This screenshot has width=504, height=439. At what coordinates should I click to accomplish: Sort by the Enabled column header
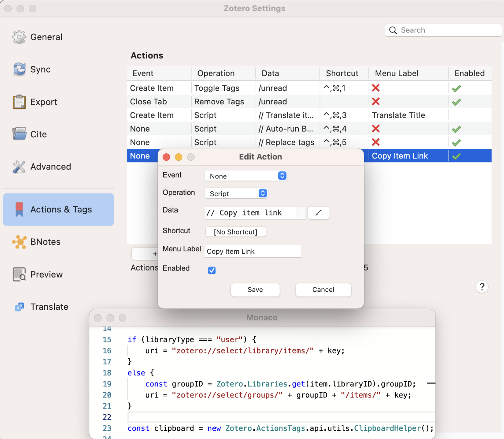pyautogui.click(x=469, y=73)
